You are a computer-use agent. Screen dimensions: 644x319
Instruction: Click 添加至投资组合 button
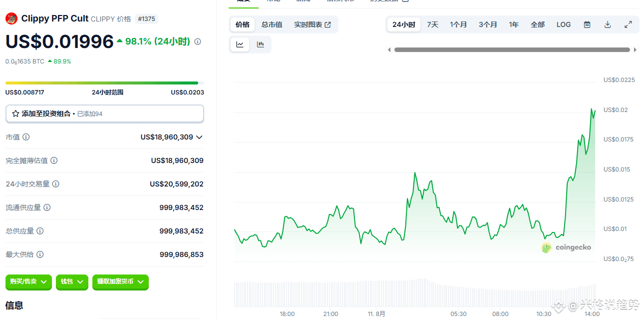point(105,113)
